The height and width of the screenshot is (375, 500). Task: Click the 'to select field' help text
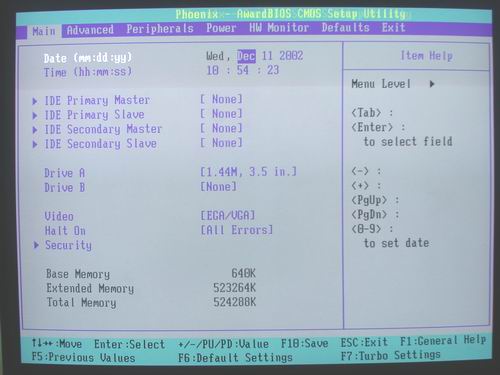408,142
